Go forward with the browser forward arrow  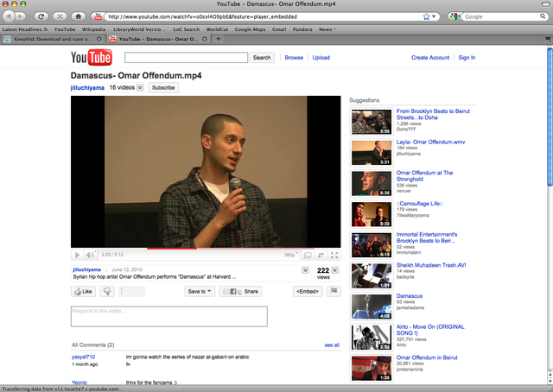[21, 16]
